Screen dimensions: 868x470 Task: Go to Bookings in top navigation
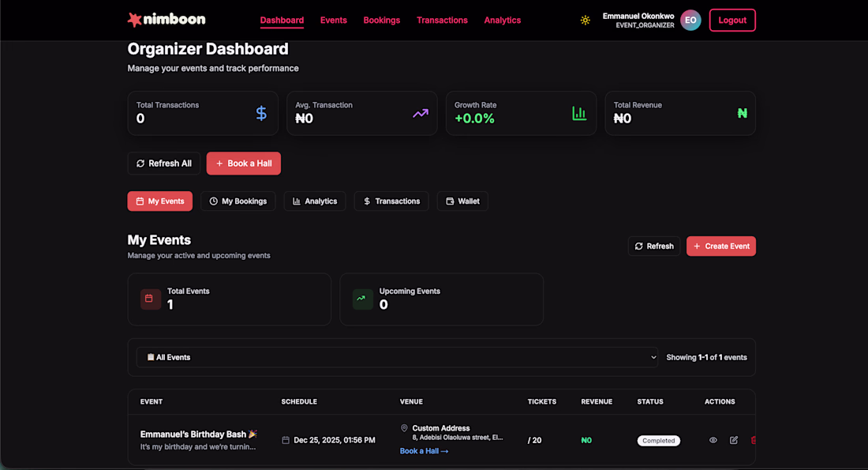pyautogui.click(x=381, y=20)
